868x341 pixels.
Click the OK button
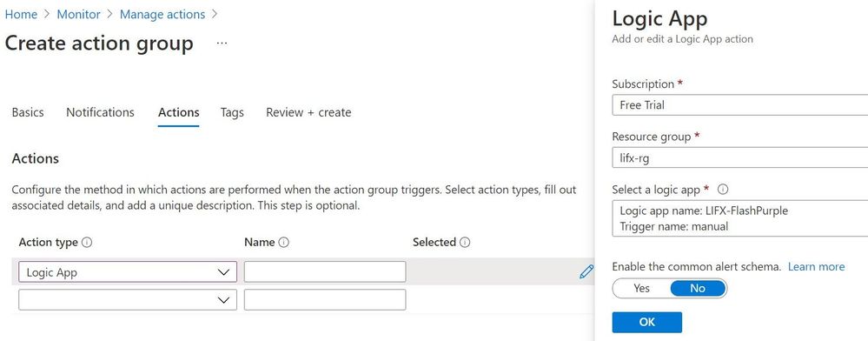click(646, 322)
